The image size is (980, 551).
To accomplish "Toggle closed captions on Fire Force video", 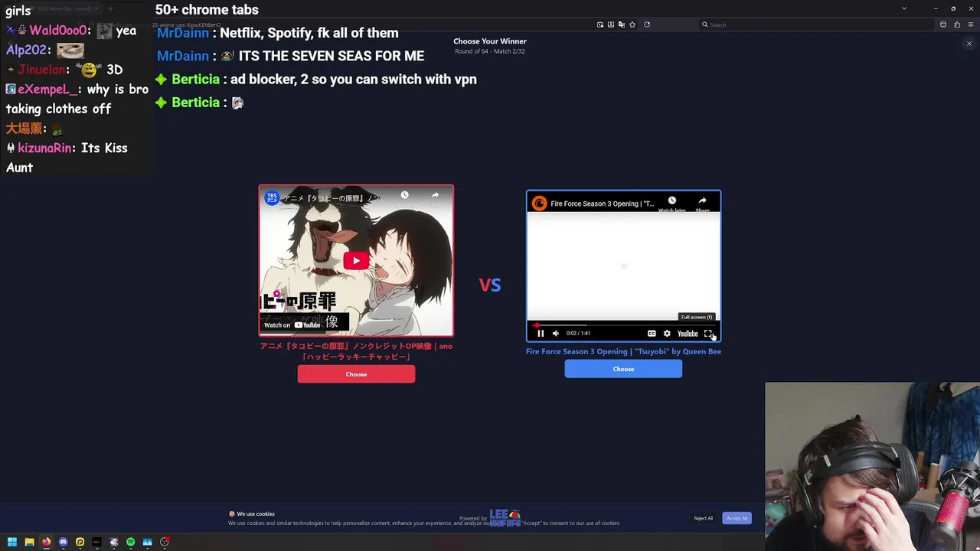I will point(652,334).
